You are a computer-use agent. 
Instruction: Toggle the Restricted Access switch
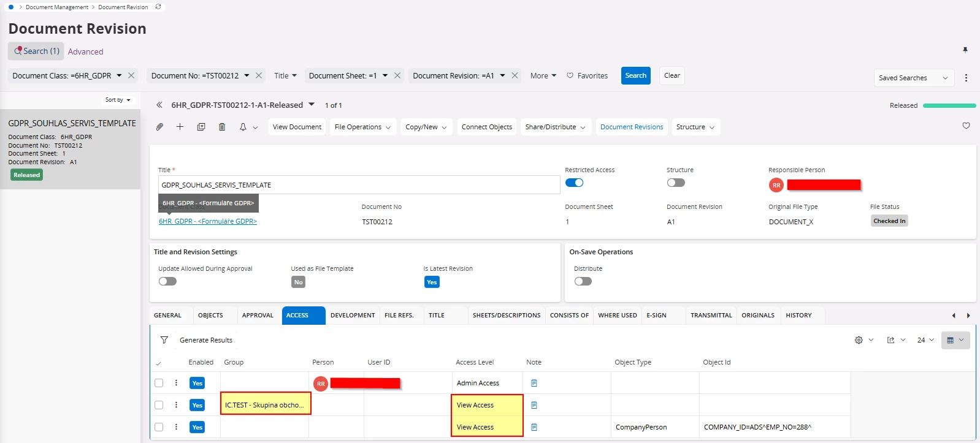point(574,183)
